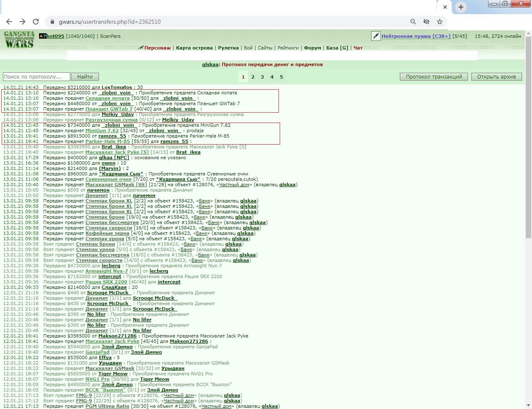Go back using the browser back arrow
532x409 pixels.
(x=9, y=22)
